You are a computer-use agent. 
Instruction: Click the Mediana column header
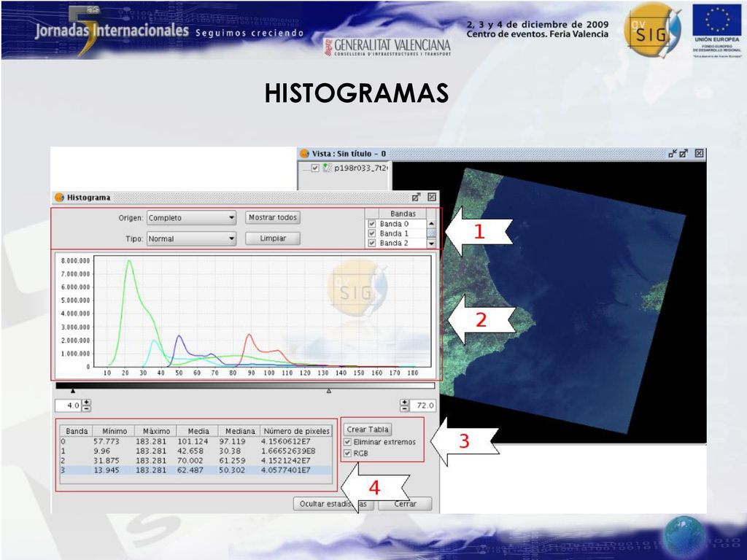pyautogui.click(x=240, y=431)
